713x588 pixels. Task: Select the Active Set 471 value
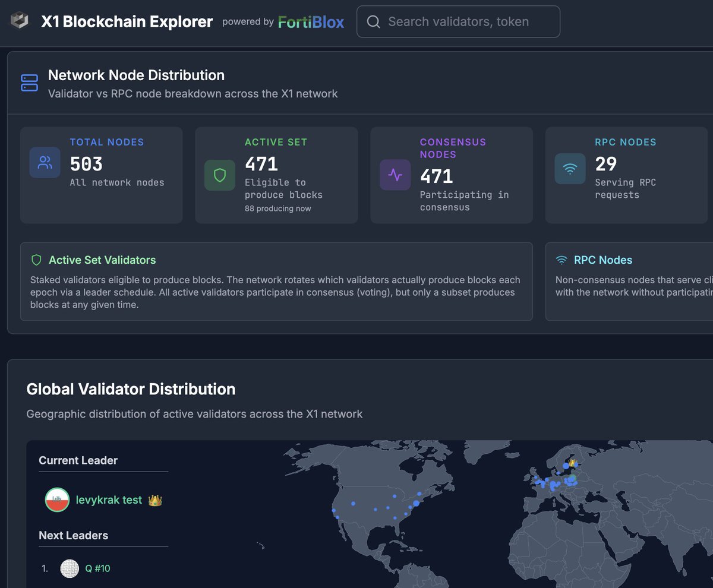261,164
